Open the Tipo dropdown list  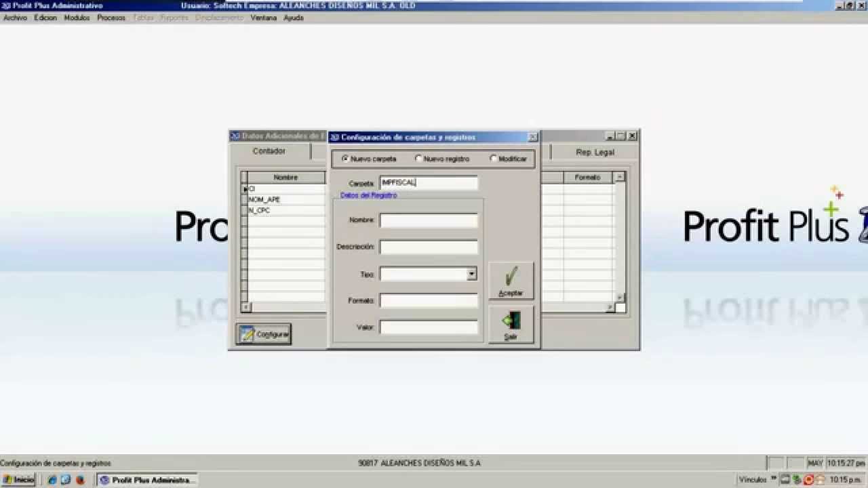[472, 274]
